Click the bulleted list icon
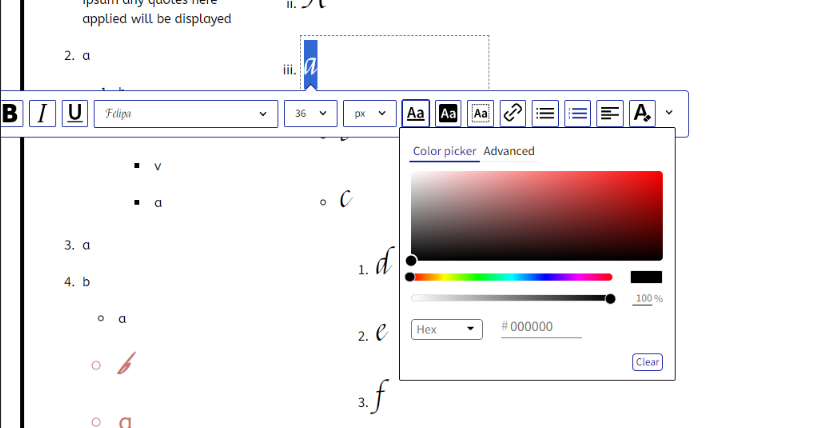The height and width of the screenshot is (428, 838). pyautogui.click(x=545, y=113)
